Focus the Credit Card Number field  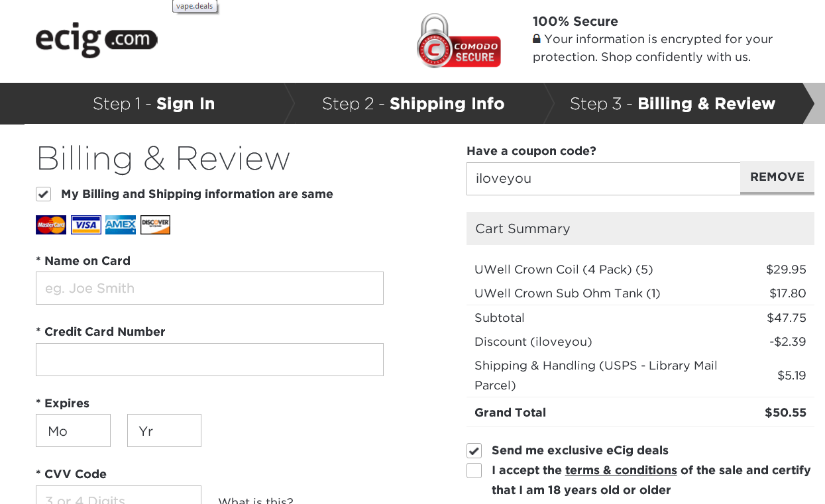point(209,360)
